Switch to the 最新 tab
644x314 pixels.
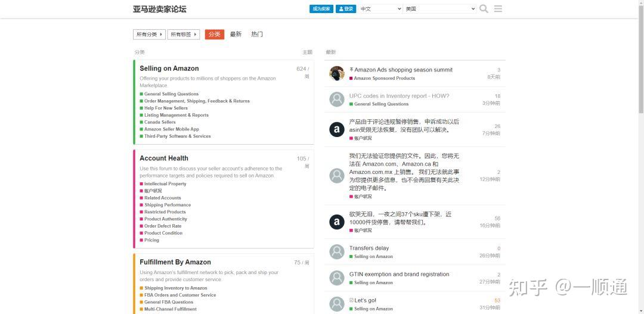(236, 35)
